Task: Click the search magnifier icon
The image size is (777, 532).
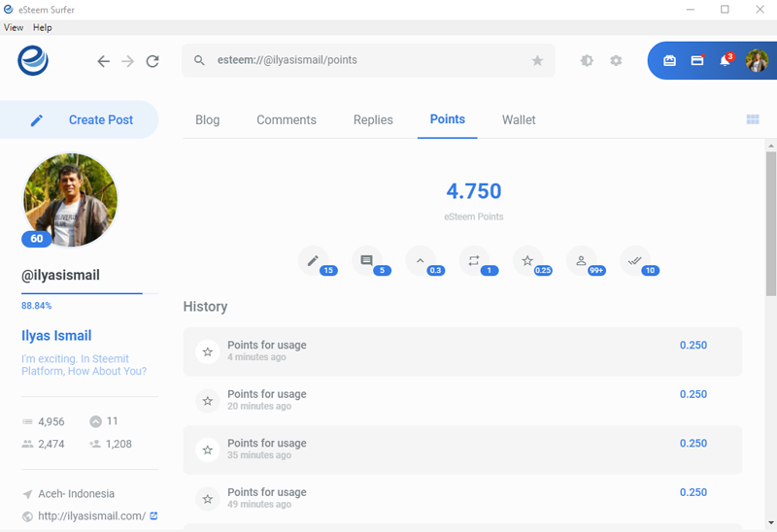Action: click(x=199, y=60)
